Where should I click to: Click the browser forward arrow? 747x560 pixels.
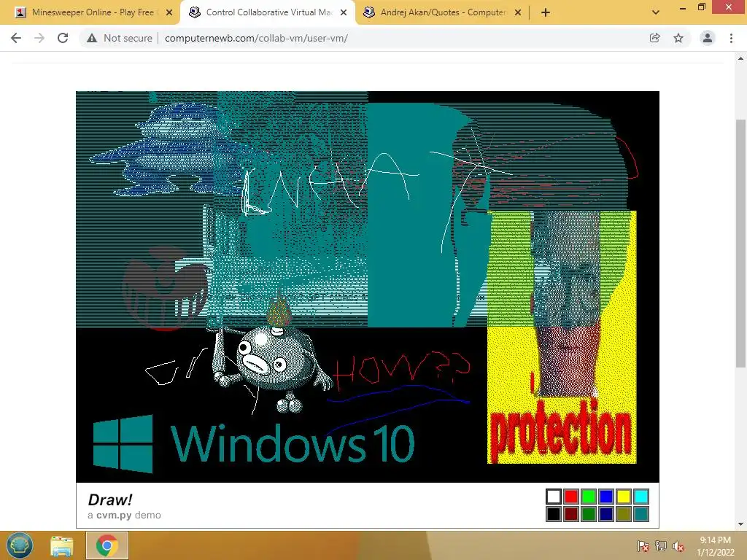[x=39, y=38]
